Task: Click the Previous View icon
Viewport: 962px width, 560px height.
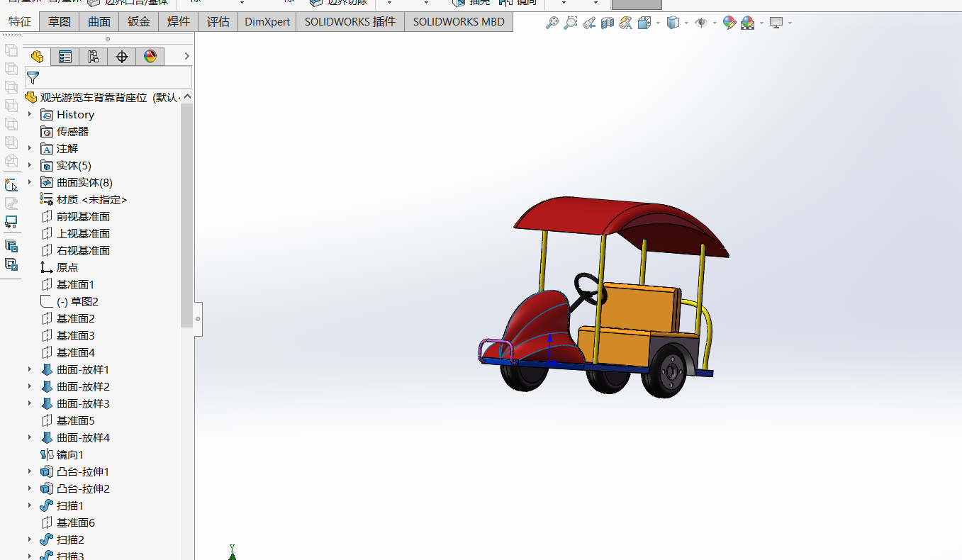Action: [x=589, y=23]
